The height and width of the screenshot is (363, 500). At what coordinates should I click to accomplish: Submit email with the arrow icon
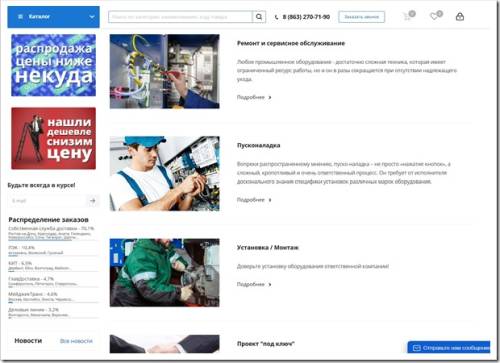click(x=93, y=200)
